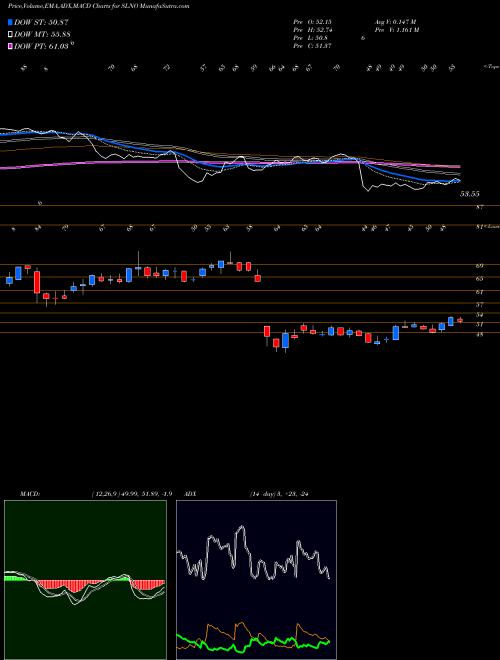Click the 'Pre O: 52.15' value
Viewport: 500px width, 660px height.
[x=313, y=22]
